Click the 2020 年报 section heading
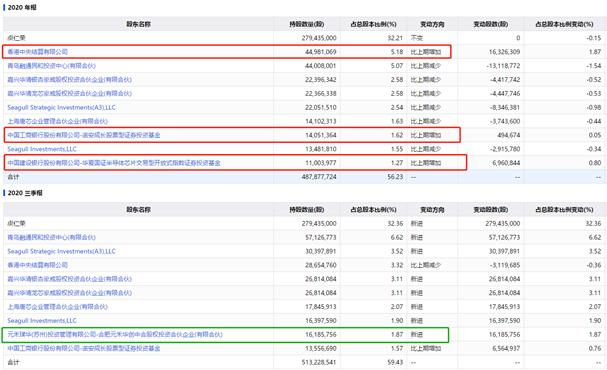The height and width of the screenshot is (370, 607). (x=22, y=7)
